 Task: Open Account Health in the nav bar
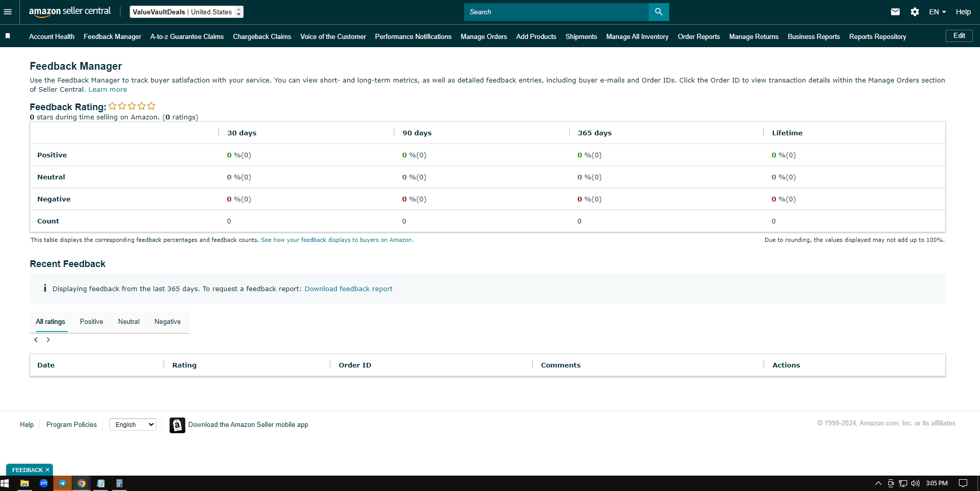[x=52, y=36]
